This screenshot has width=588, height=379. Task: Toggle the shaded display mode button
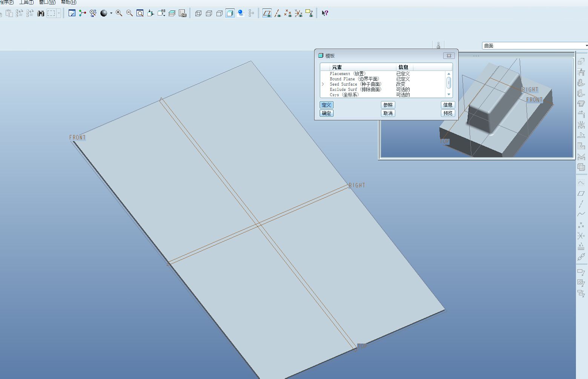[230, 14]
